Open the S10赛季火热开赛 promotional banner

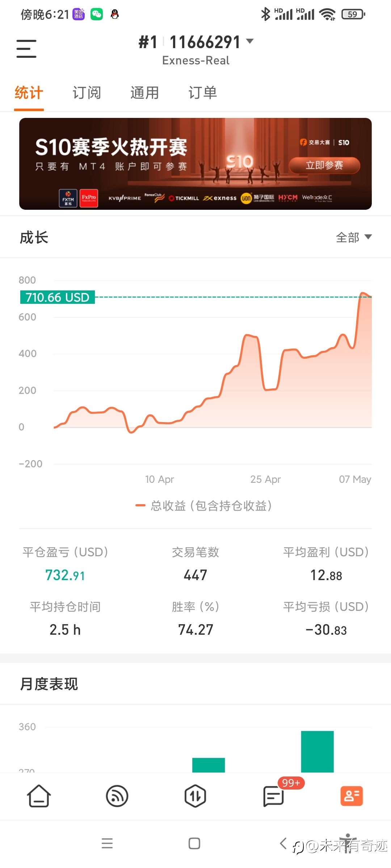[x=195, y=164]
